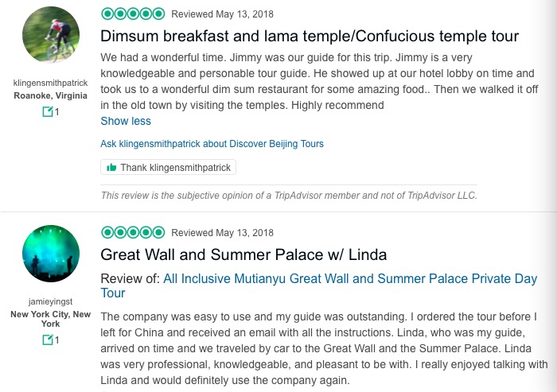Click the jamieyingst username

point(51,301)
